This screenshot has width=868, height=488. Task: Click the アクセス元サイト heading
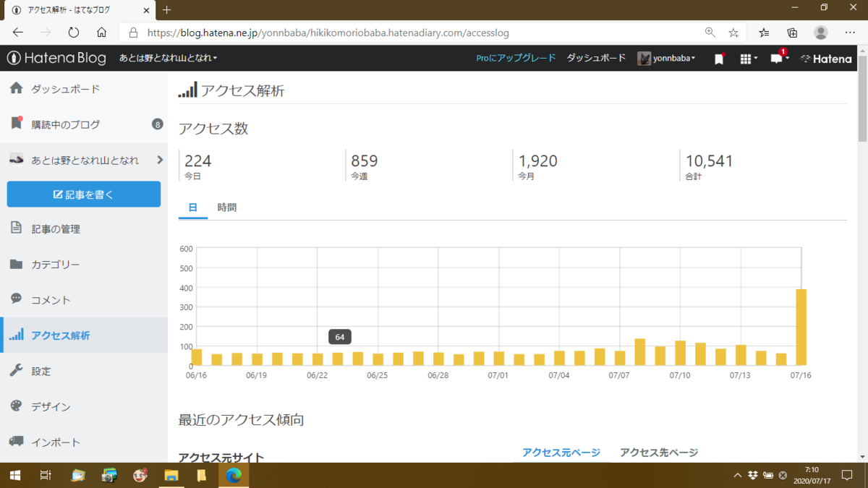[221, 458]
